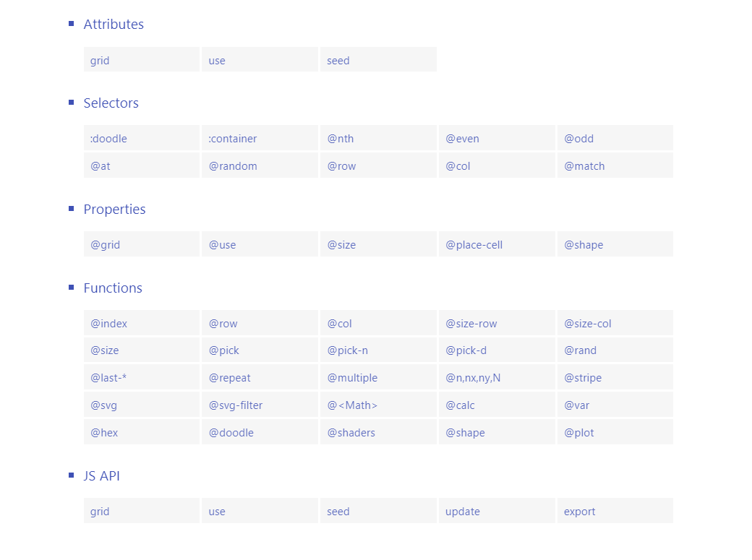
Task: Open the @index function
Action: 142,323
